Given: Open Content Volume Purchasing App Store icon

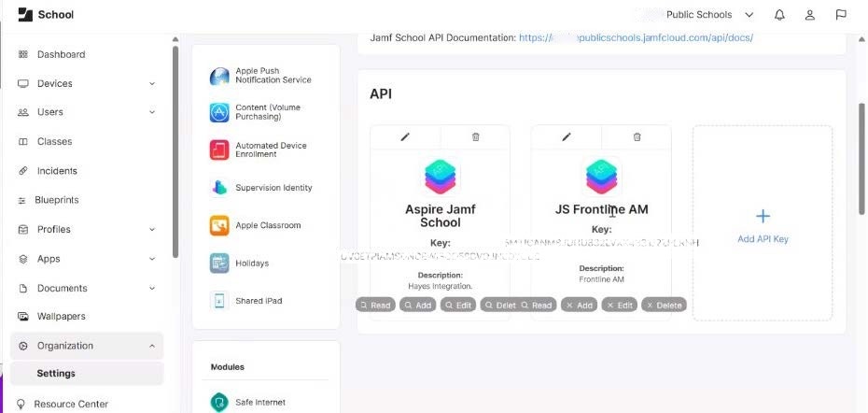Looking at the screenshot, I should [x=219, y=112].
